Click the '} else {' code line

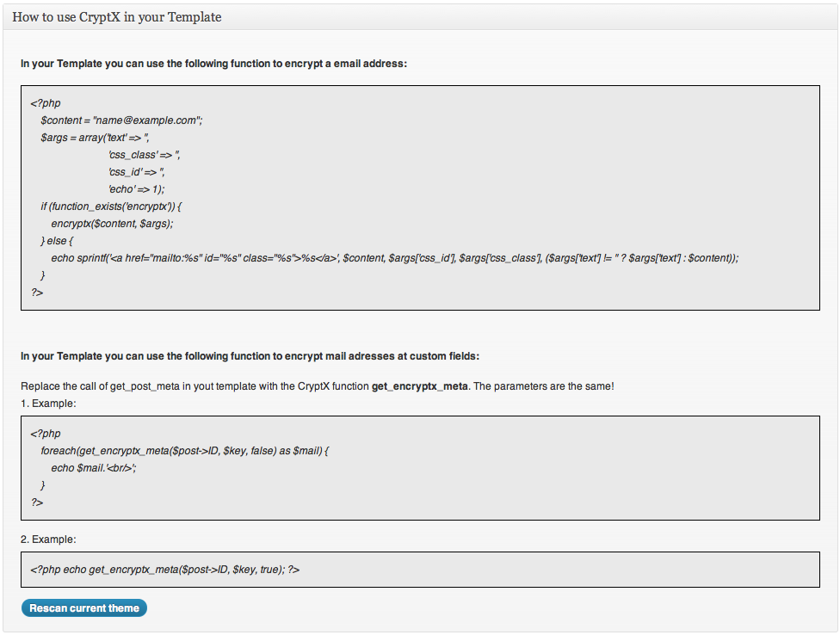[57, 241]
